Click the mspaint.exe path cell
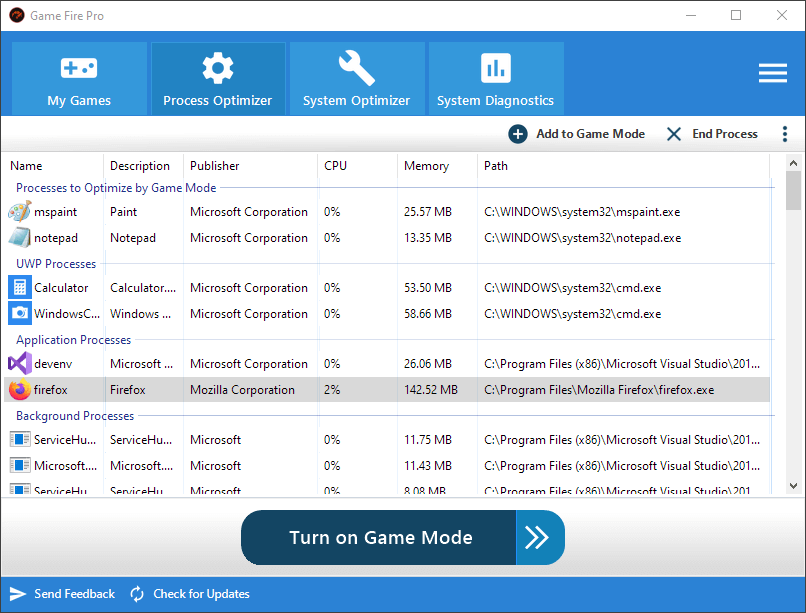 tap(582, 212)
